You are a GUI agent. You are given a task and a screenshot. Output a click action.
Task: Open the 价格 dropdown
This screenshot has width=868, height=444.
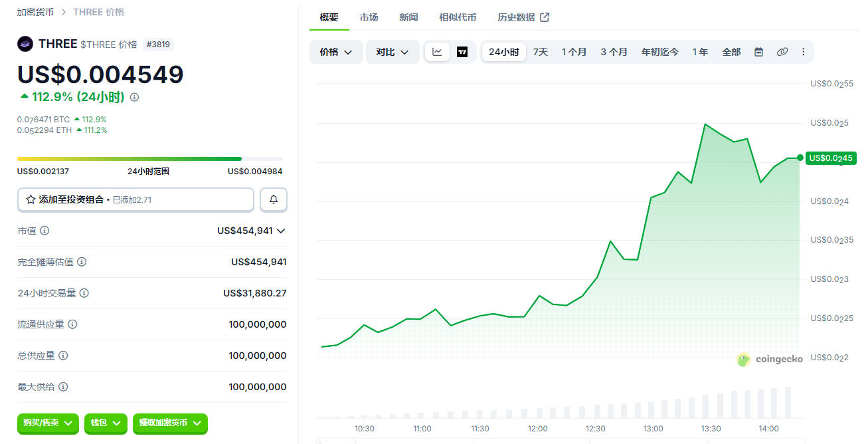pyautogui.click(x=336, y=52)
